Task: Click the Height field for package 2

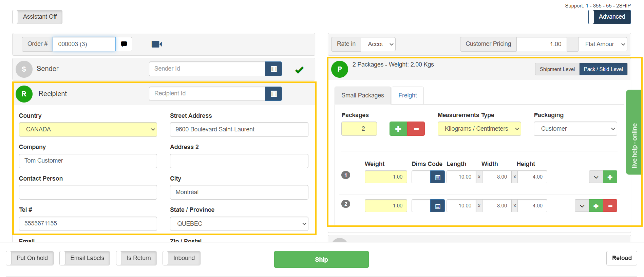Action: pos(532,206)
